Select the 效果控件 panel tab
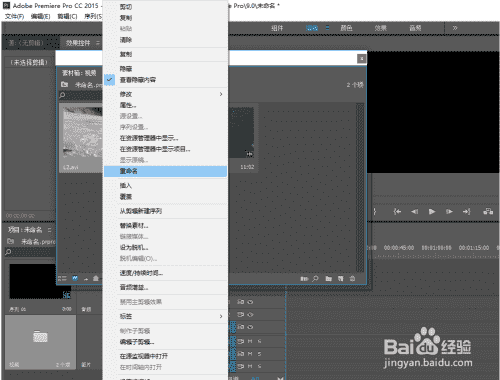Screen dimensions: 500x380 78,43
